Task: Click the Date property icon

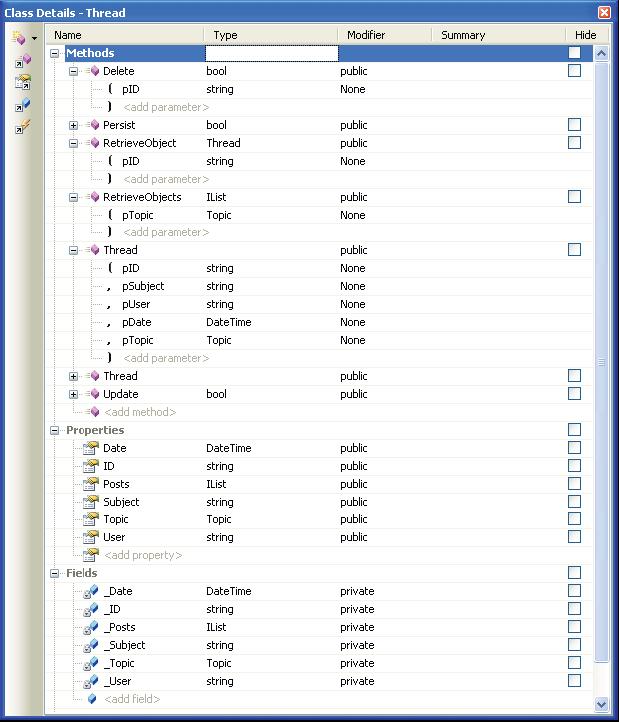Action: [91, 448]
